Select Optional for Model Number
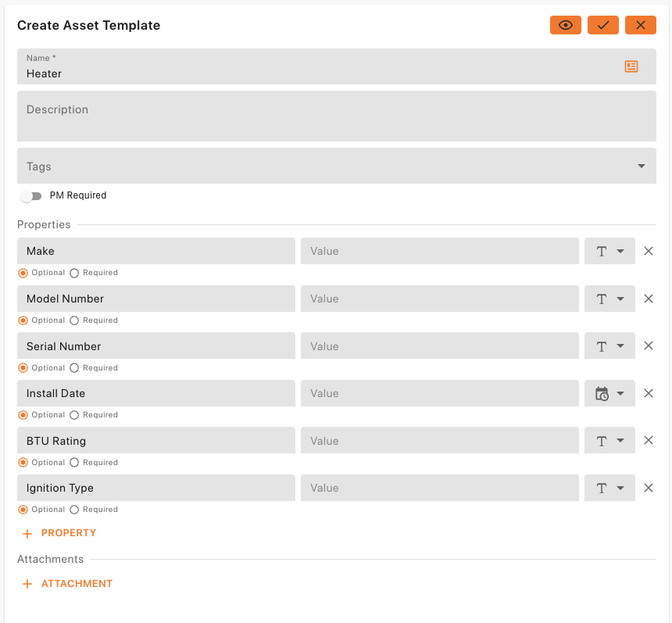This screenshot has width=672, height=623. tap(23, 320)
